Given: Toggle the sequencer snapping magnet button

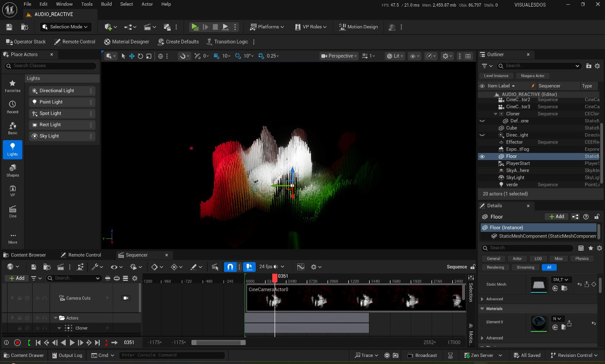Looking at the screenshot, I should (x=230, y=267).
